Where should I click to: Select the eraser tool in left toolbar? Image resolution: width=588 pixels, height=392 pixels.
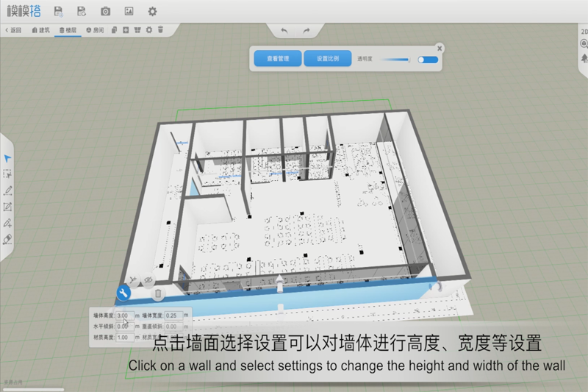[8, 239]
